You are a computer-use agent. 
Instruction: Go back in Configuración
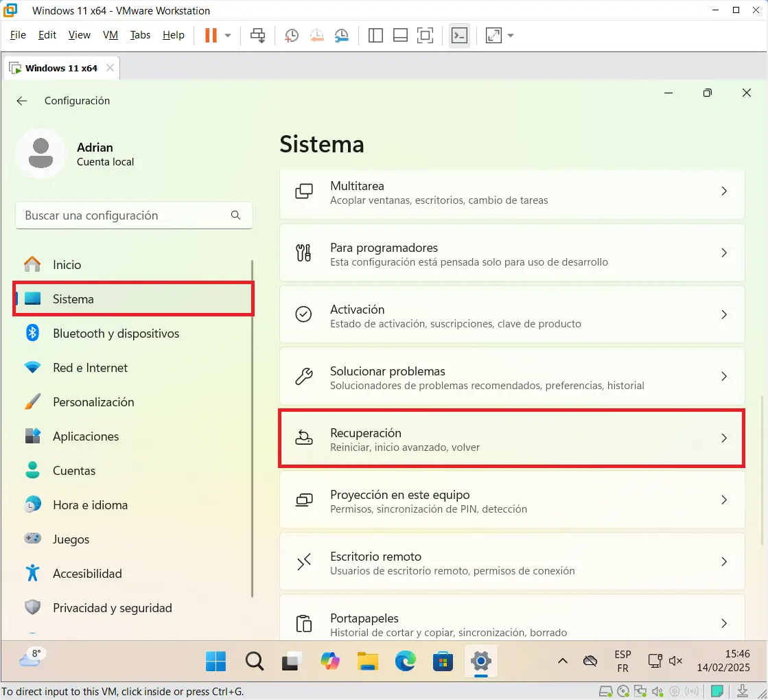tap(22, 101)
